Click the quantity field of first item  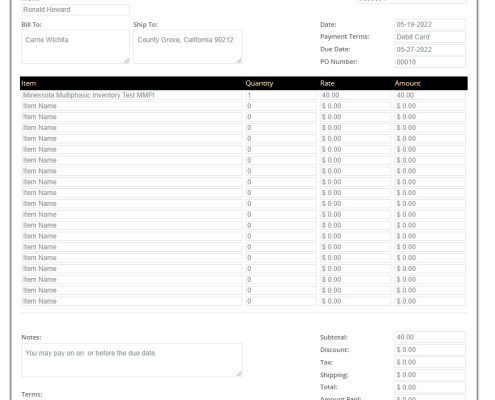point(281,95)
